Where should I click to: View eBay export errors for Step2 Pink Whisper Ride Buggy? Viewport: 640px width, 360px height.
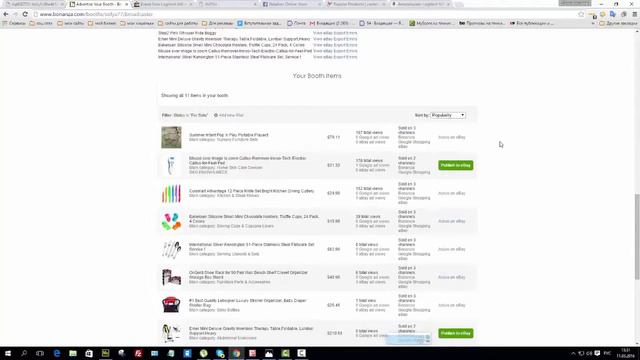335,33
